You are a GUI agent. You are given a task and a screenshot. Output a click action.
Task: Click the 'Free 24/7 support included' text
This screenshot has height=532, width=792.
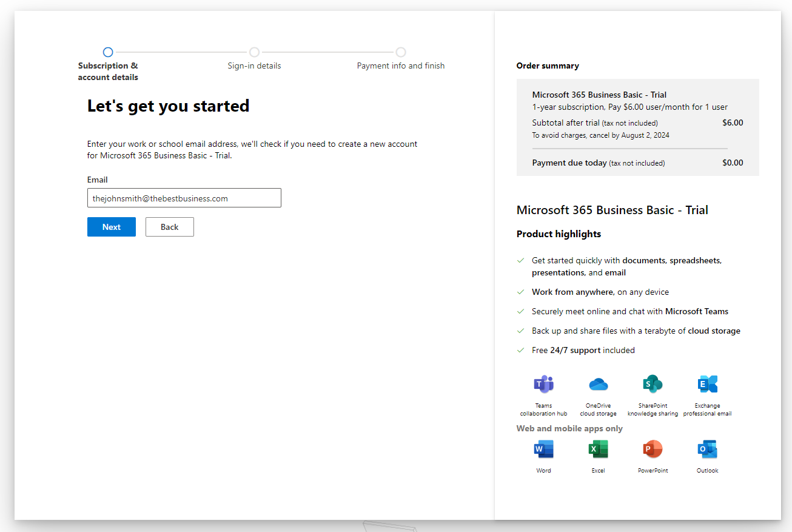583,350
